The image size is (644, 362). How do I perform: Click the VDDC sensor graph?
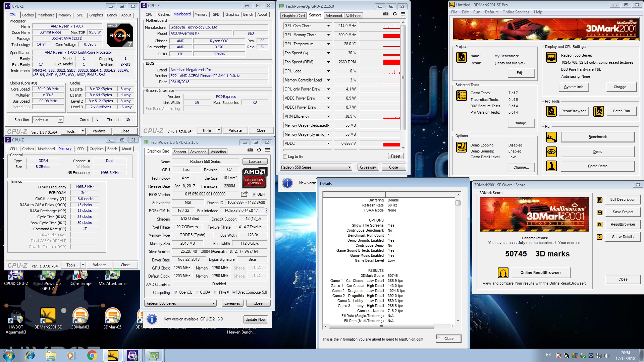click(380, 143)
